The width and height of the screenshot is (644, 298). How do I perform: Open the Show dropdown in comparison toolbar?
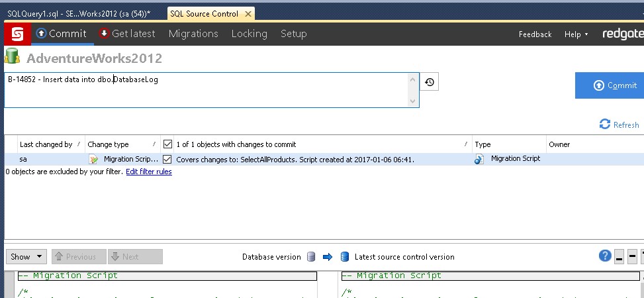pyautogui.click(x=26, y=256)
